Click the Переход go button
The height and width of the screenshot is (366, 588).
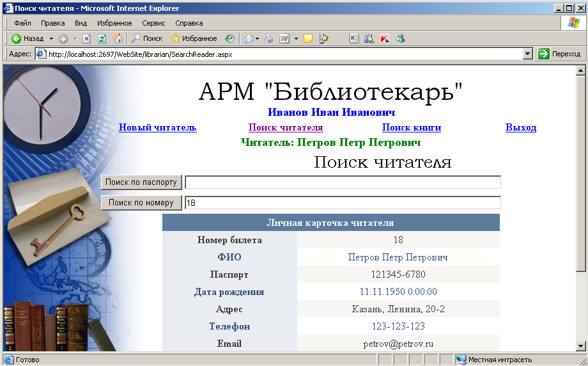pyautogui.click(x=559, y=54)
